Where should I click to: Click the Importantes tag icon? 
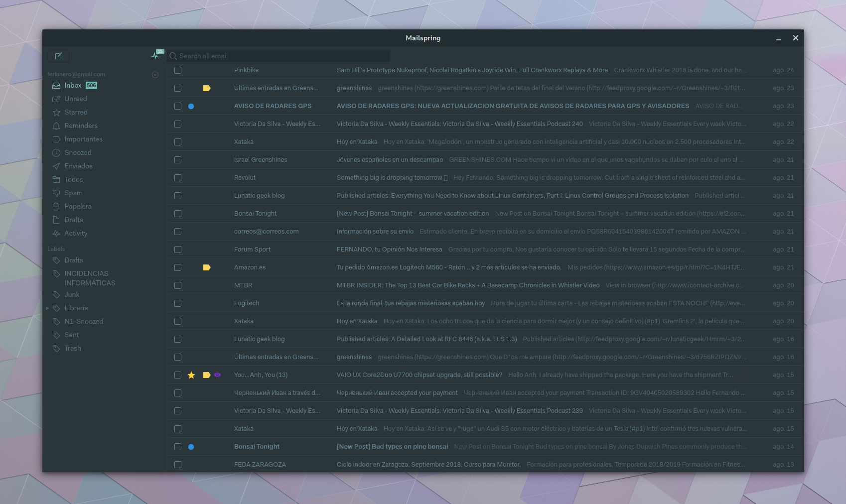click(56, 139)
